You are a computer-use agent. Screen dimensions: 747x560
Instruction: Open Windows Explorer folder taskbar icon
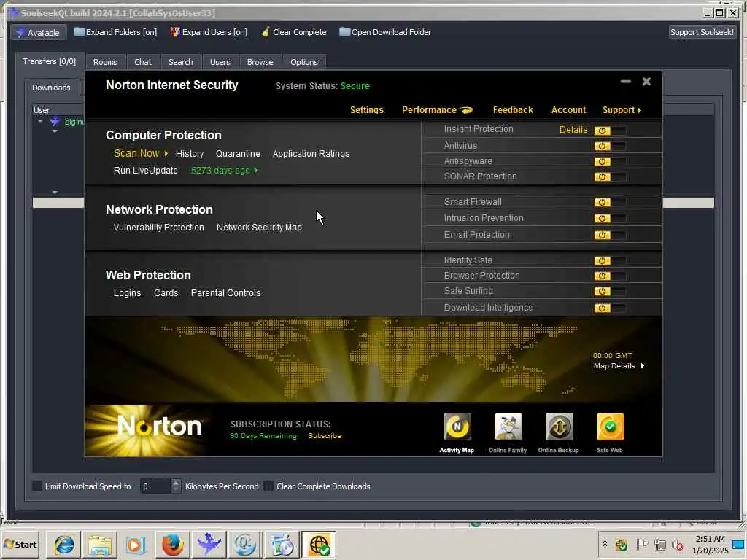99,545
